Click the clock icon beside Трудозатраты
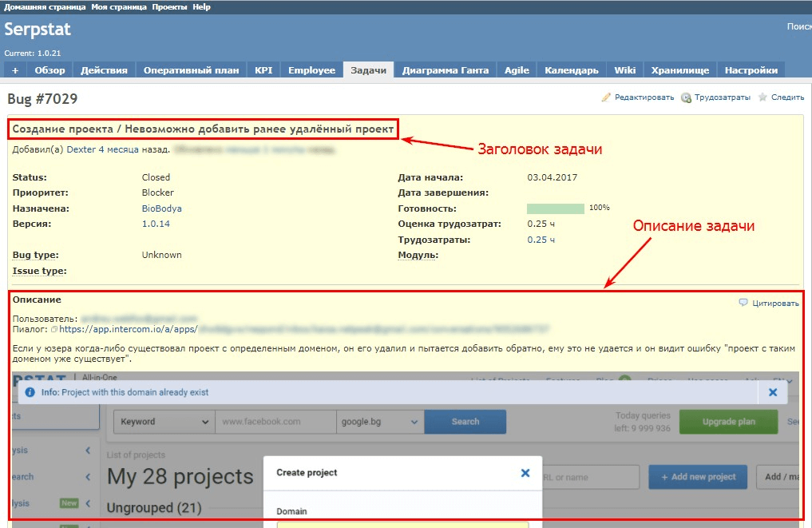 686,97
